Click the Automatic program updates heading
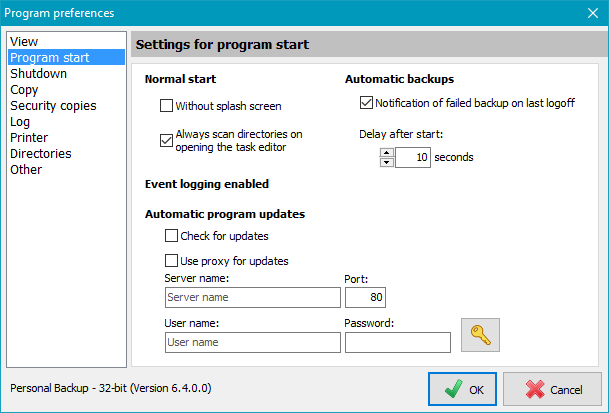This screenshot has height=413, width=609. pos(225,214)
